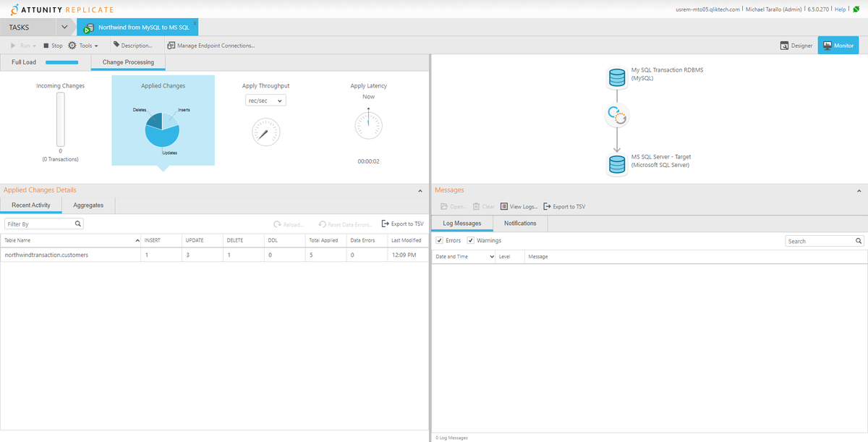The height and width of the screenshot is (442, 868).
Task: Click the Apply Throughput gauge dial
Action: click(x=265, y=132)
